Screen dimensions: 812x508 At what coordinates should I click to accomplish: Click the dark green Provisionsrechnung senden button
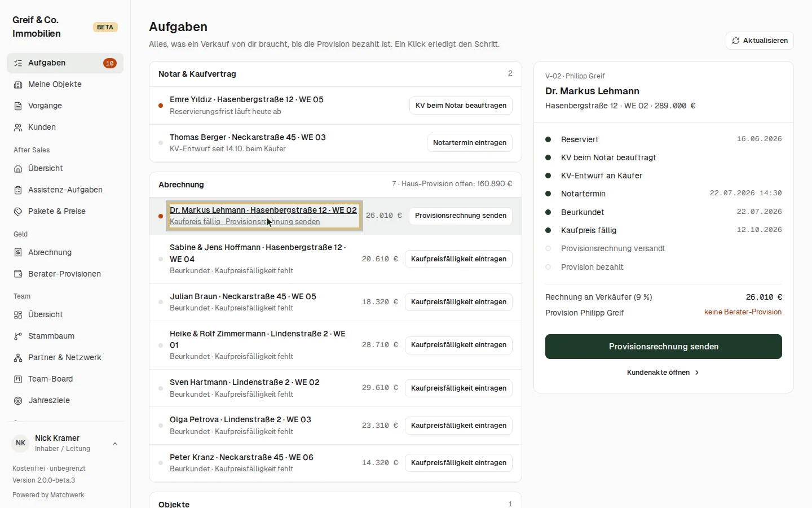coord(664,347)
